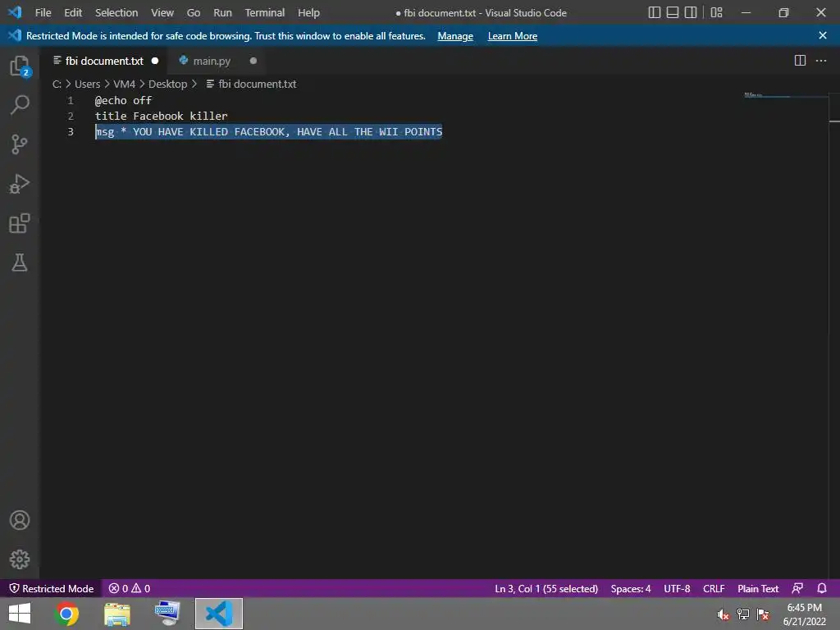The width and height of the screenshot is (840, 630).
Task: Open the editor More Actions ellipsis
Action: coord(820,61)
